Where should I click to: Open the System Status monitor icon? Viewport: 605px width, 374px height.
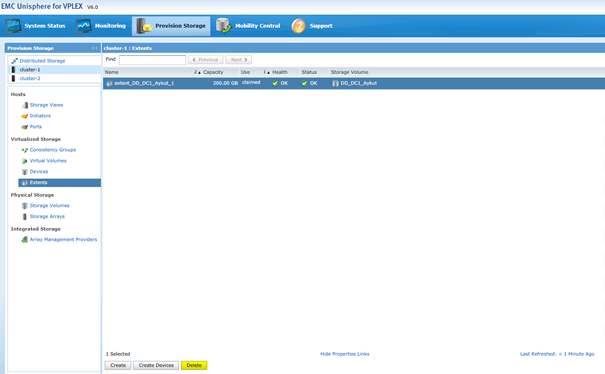14,26
